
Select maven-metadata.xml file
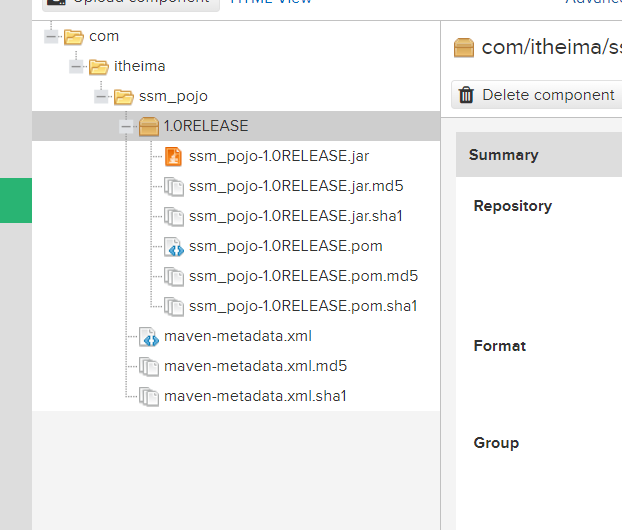point(238,336)
